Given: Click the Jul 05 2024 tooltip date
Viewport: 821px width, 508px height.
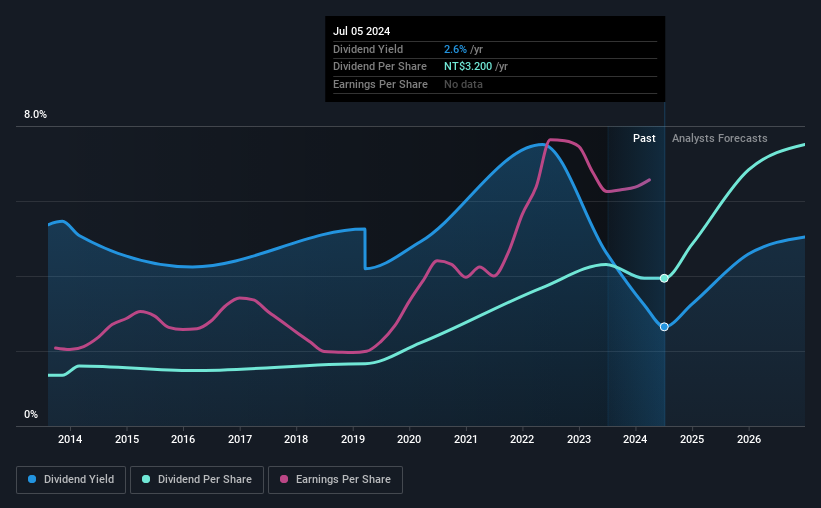Looking at the screenshot, I should coord(361,31).
